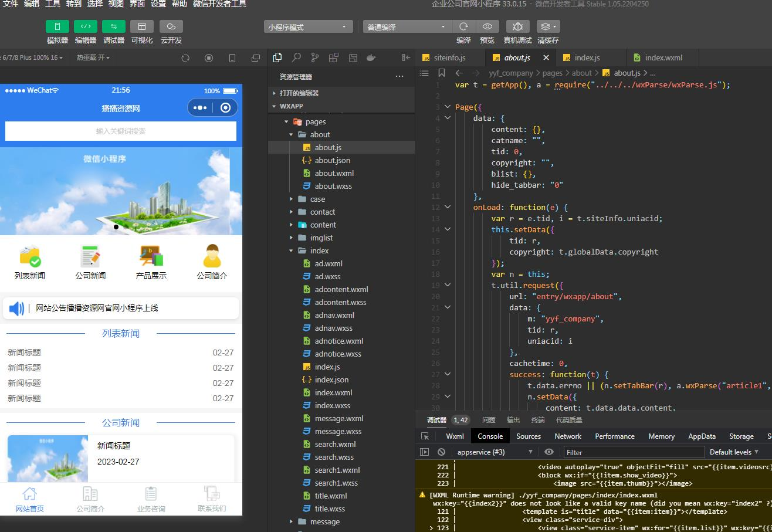Switch to the siteinfo.js editor tab
The height and width of the screenshot is (532, 772).
pos(450,57)
